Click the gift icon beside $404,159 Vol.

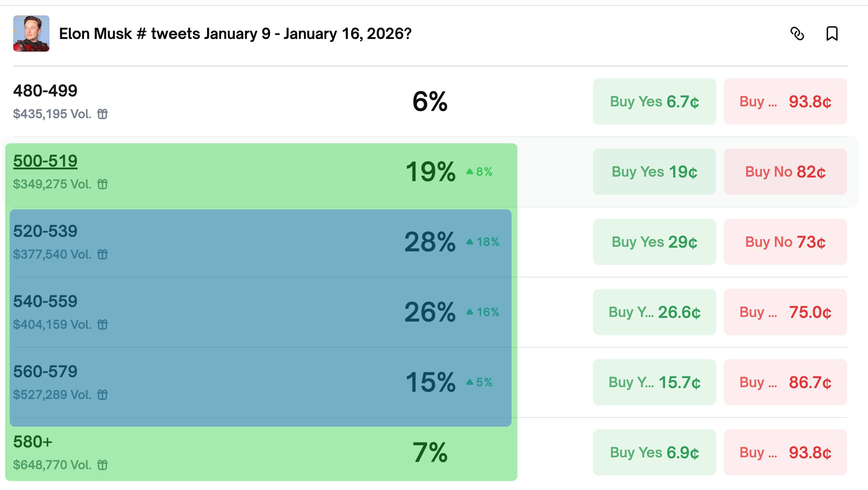[102, 325]
